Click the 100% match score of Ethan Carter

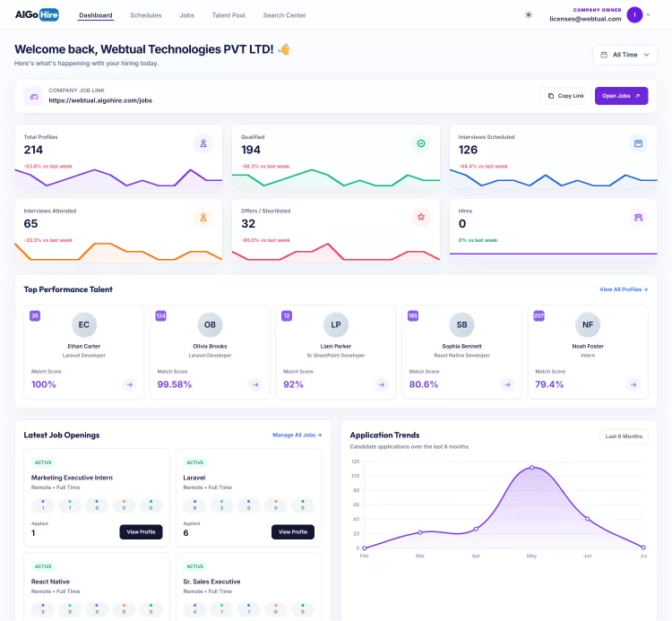point(43,384)
